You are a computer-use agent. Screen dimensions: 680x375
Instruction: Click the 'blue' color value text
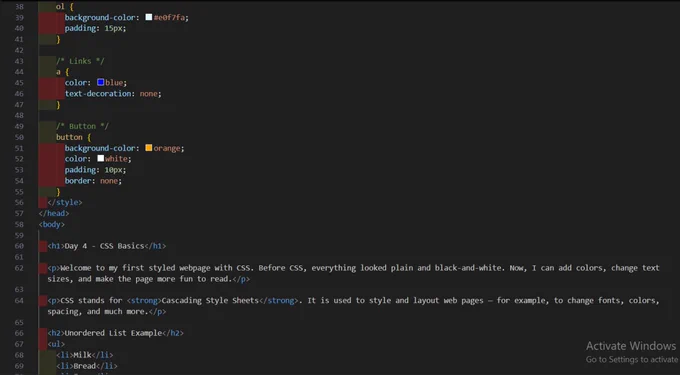(x=114, y=83)
